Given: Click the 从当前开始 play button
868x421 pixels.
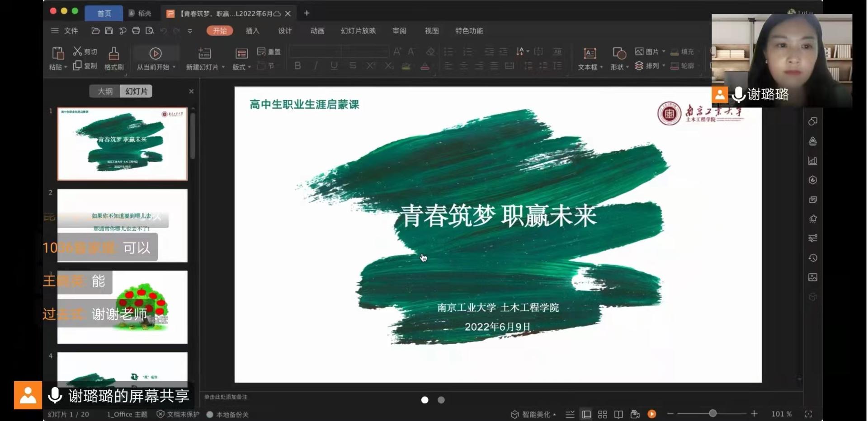Looking at the screenshot, I should [155, 54].
